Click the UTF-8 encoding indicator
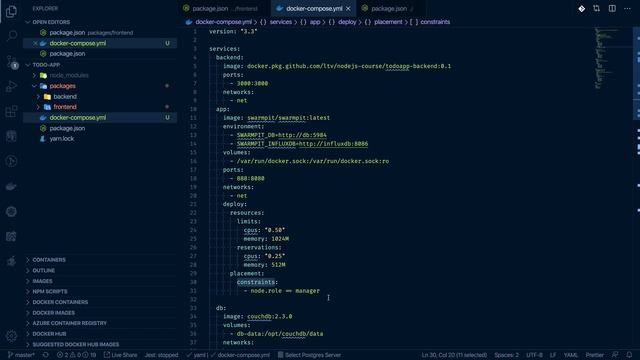Image resolution: width=640 pixels, height=360 pixels. 534,355
